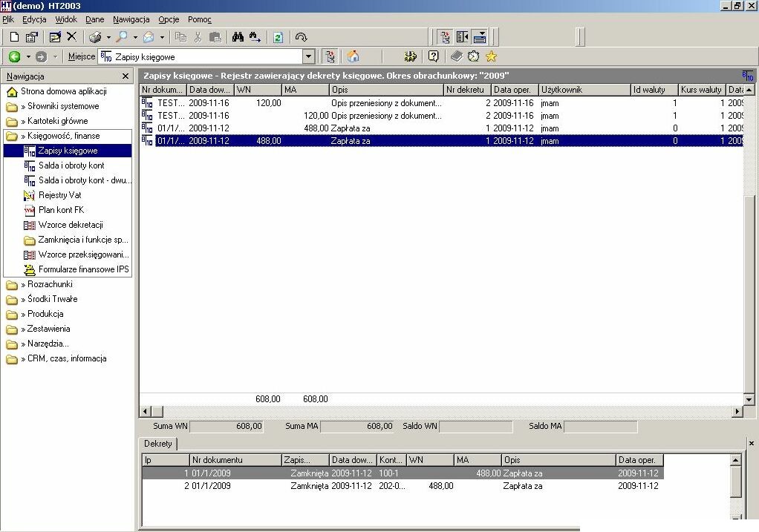Viewport: 759px width, 532px height.
Task: Open Rejestry Vat in navigation
Action: coord(53,195)
